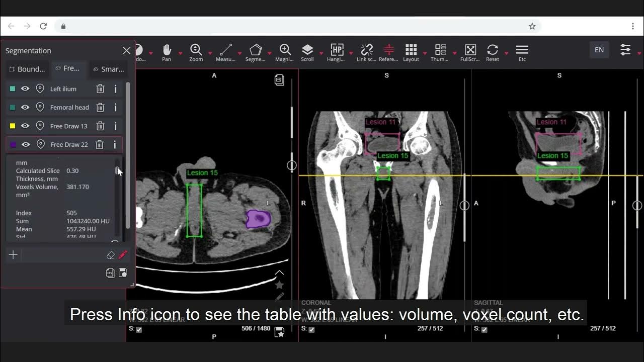Image resolution: width=644 pixels, height=362 pixels.
Task: Switch to the Smart paint tab
Action: coord(109,69)
